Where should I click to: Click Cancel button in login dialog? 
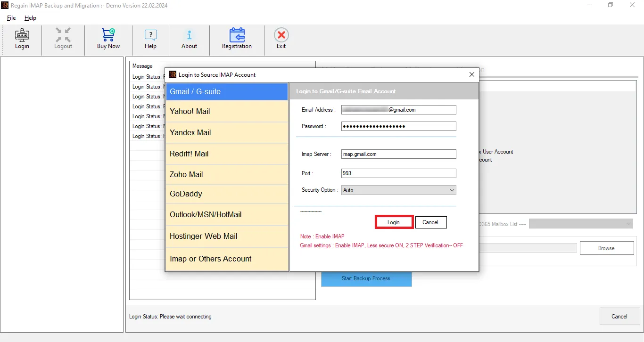430,222
